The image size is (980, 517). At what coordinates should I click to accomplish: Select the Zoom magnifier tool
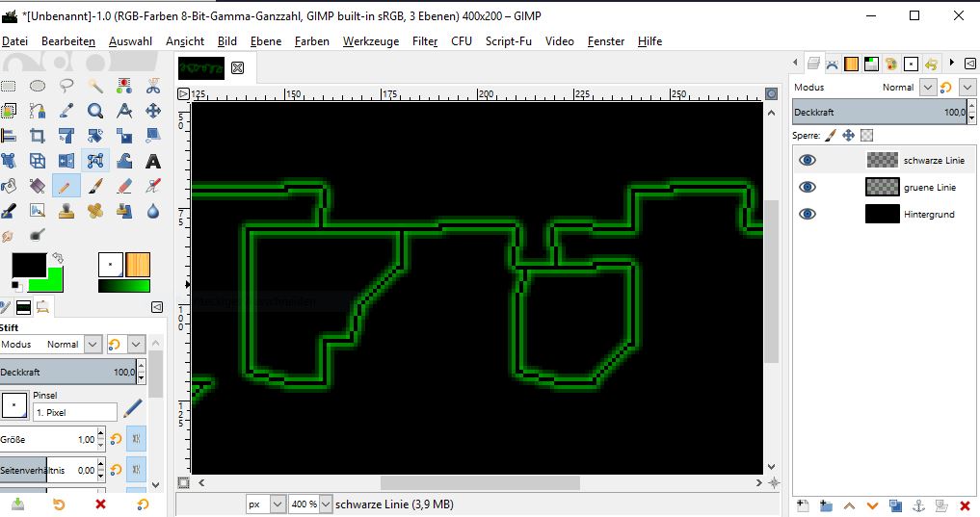click(95, 111)
